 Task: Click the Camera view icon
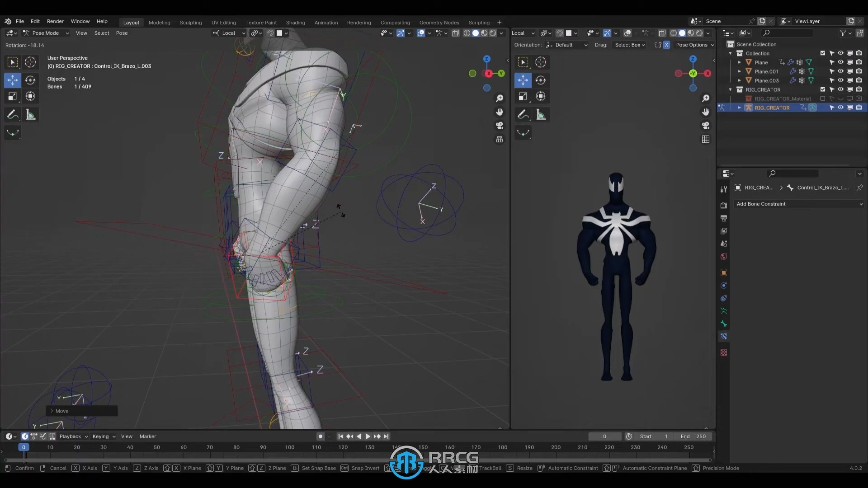(x=500, y=126)
